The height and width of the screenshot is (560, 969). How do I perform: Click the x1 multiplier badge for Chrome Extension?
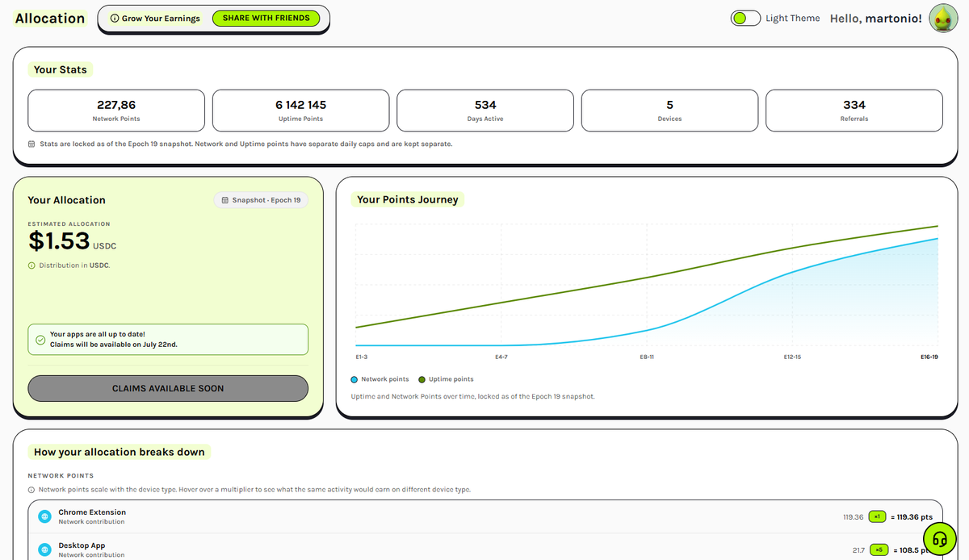(x=878, y=516)
